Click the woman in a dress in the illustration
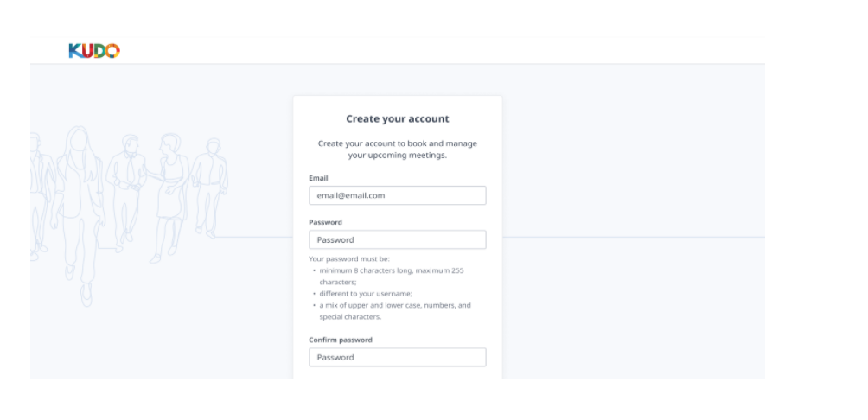Image resolution: width=868 pixels, height=420 pixels. point(169,196)
